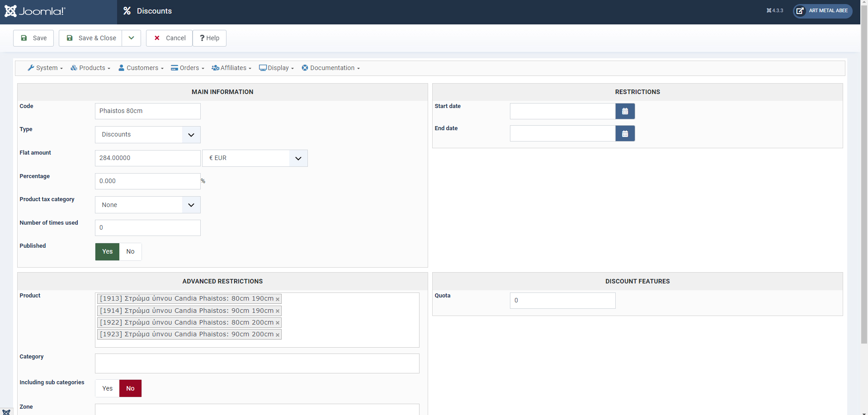
Task: Click the percent Discounts title icon
Action: click(x=127, y=11)
